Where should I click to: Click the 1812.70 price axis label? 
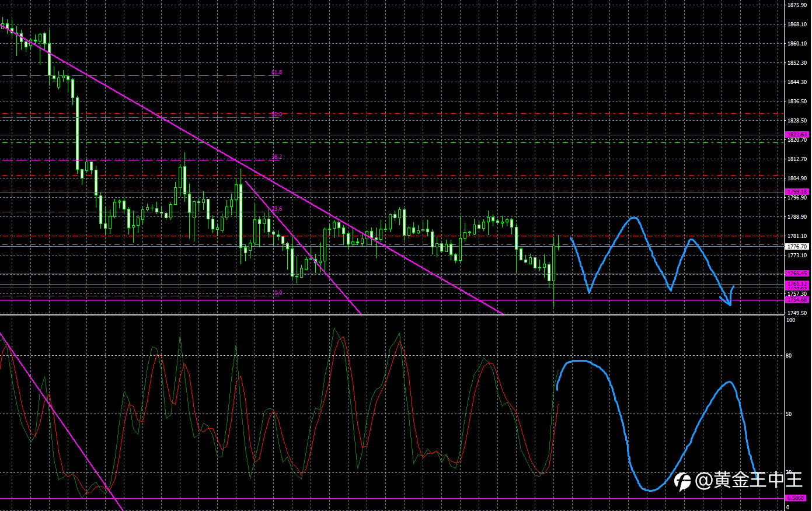[797, 159]
